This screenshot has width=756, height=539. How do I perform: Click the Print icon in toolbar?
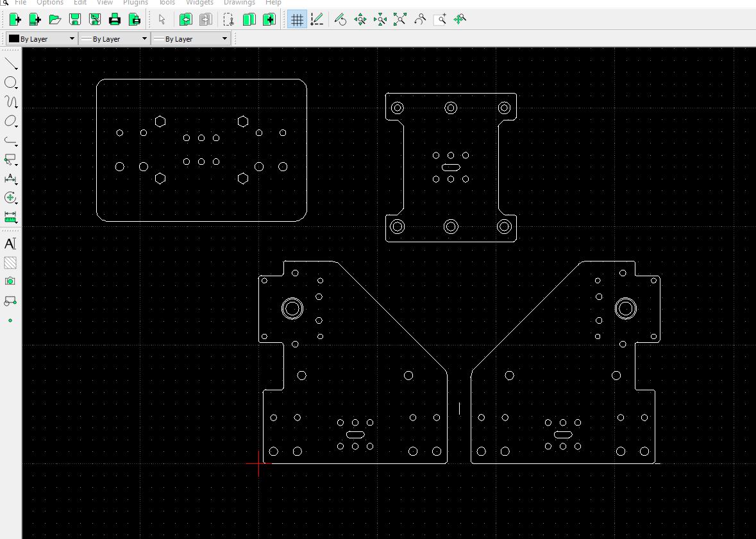(x=115, y=20)
